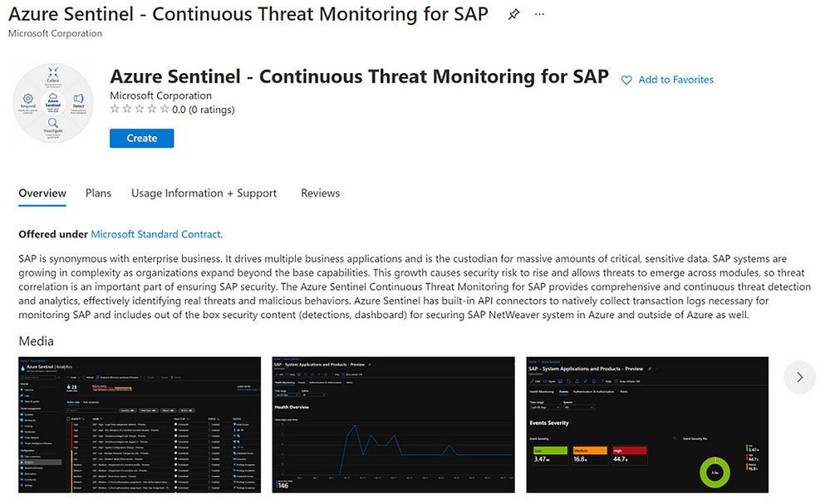Viewport: 830px width, 504px height.
Task: Open the more options ellipsis menu
Action: pos(540,14)
